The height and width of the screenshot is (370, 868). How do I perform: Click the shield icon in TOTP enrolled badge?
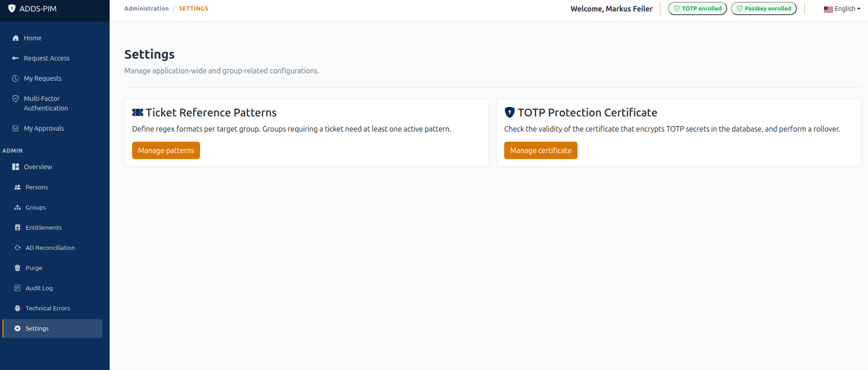677,8
